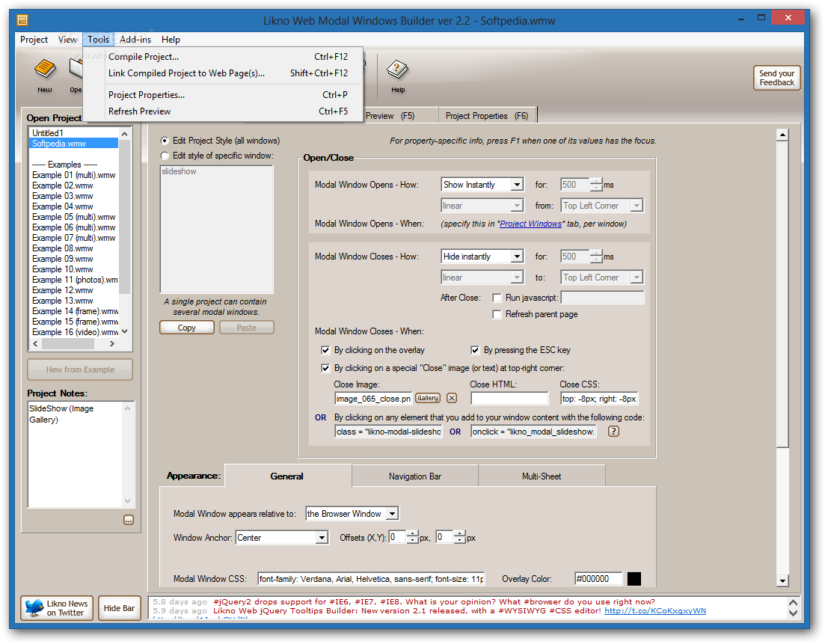Click the Modal Window CSS field
This screenshot has height=644, width=825.
click(x=371, y=579)
